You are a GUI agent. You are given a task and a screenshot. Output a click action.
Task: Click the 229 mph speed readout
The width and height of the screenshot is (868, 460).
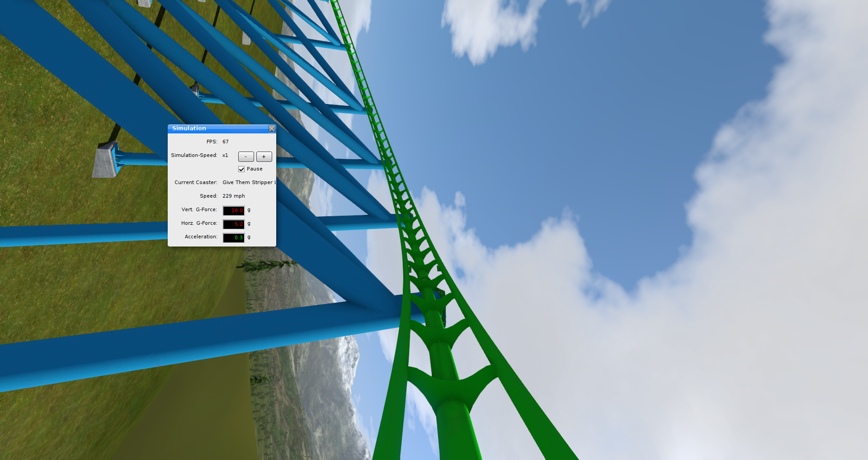point(233,196)
